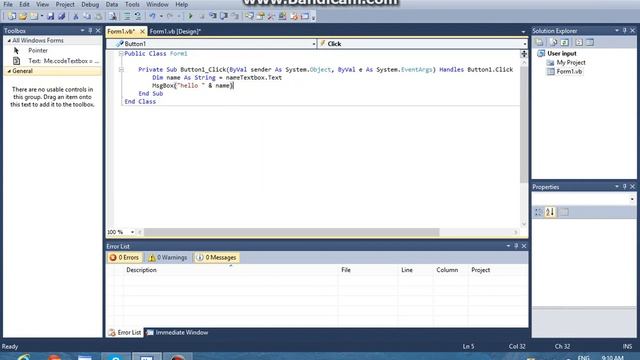Viewport: 640px width, 360px height.
Task: Toggle the 0 Warnings filter
Action: [168, 258]
